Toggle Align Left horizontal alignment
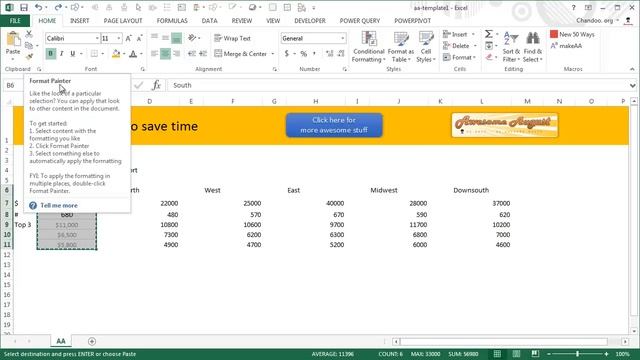Image resolution: width=640 pixels, height=360 pixels. 154,53
